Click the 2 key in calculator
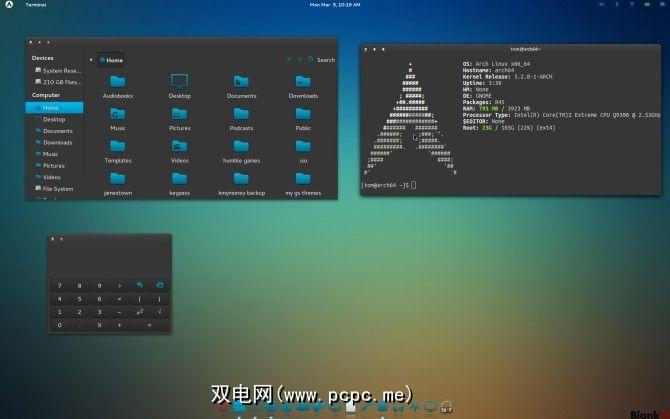 79,312
